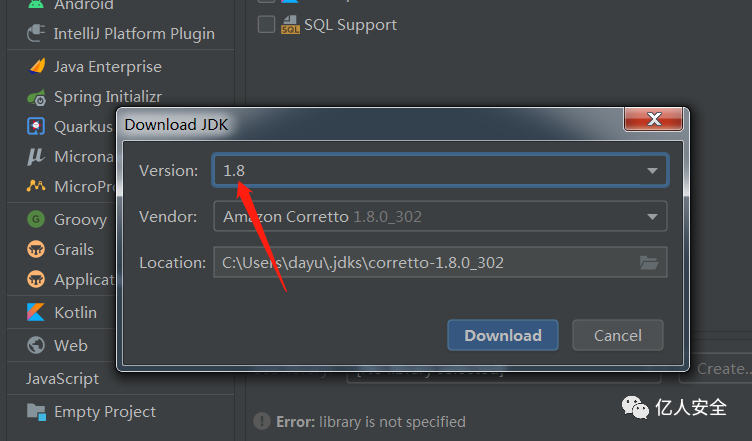The width and height of the screenshot is (752, 441).
Task: Click the Micronaut mu icon
Action: pyautogui.click(x=35, y=156)
